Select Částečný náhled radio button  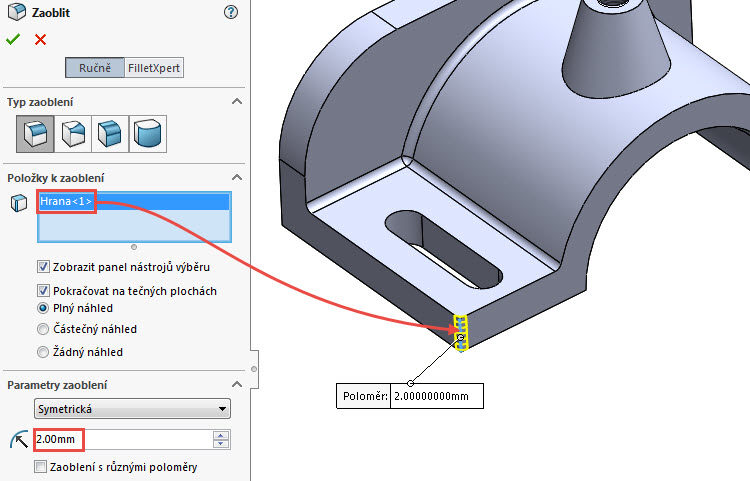coord(43,329)
